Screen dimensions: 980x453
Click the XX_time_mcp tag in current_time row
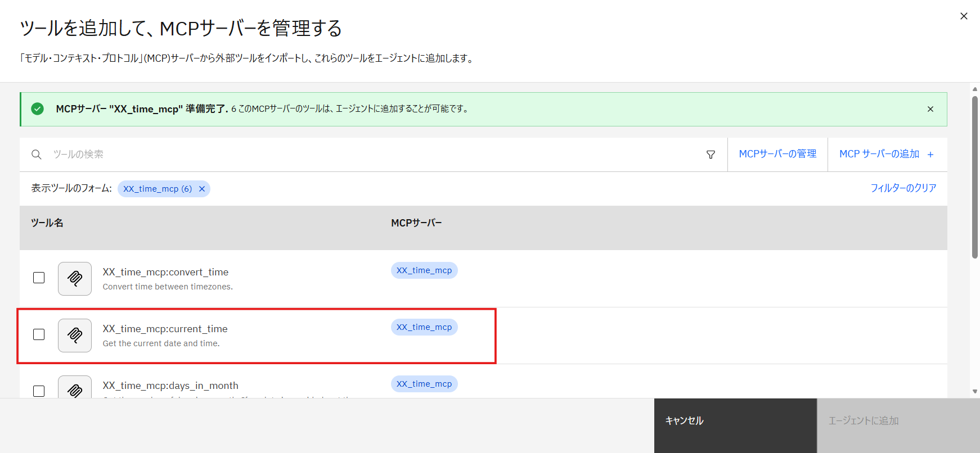pyautogui.click(x=424, y=327)
